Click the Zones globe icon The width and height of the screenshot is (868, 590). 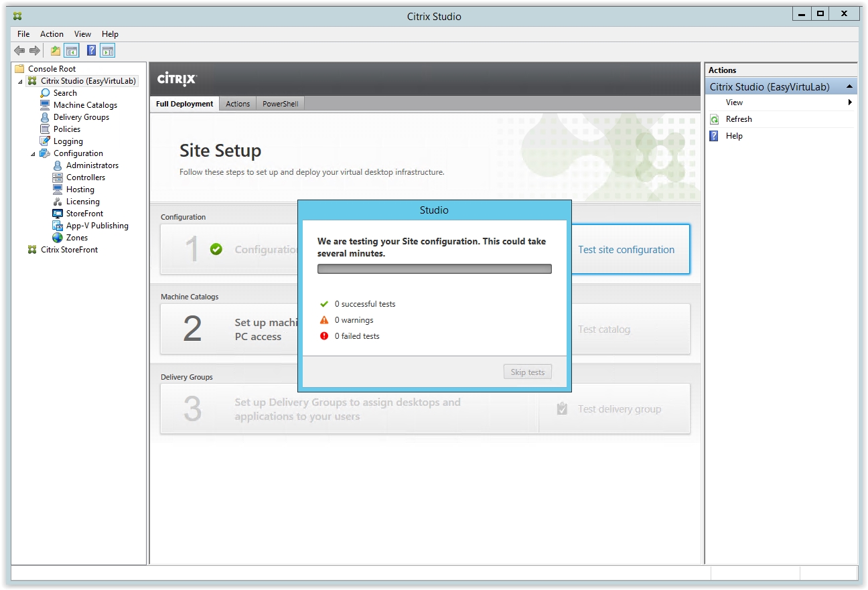click(x=58, y=238)
